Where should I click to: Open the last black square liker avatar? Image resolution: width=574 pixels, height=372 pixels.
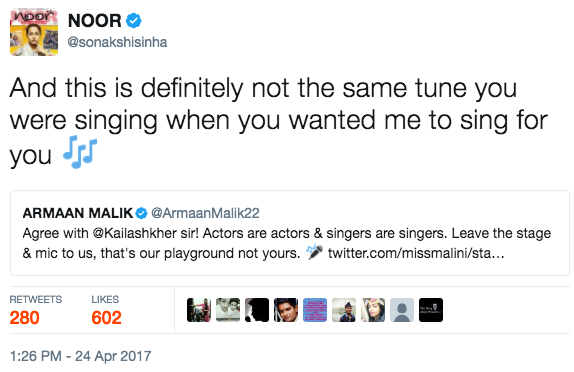431,310
